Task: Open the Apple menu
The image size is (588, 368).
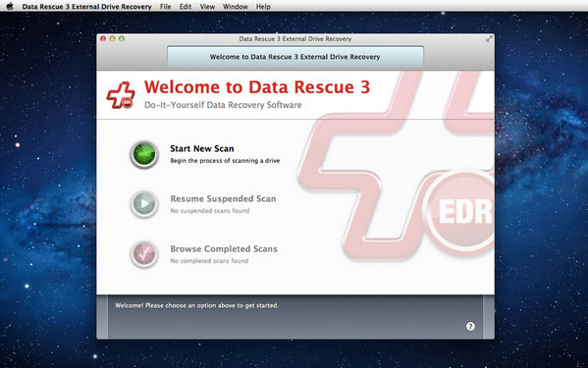Action: click(x=10, y=6)
